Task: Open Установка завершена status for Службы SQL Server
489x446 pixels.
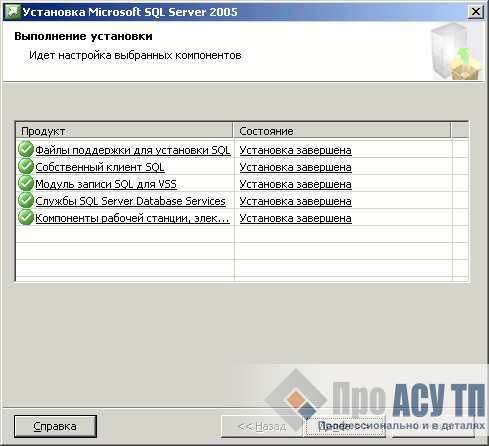Action: (x=295, y=201)
